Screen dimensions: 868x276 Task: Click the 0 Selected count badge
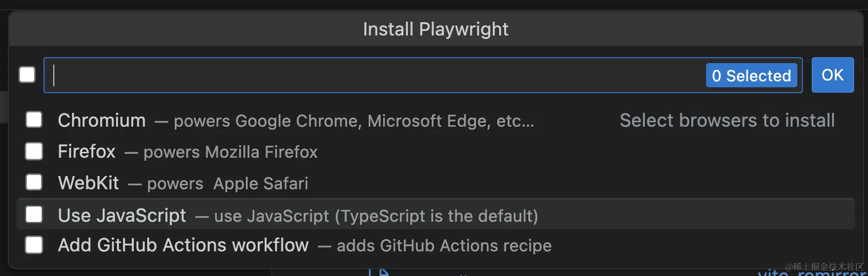tap(751, 75)
